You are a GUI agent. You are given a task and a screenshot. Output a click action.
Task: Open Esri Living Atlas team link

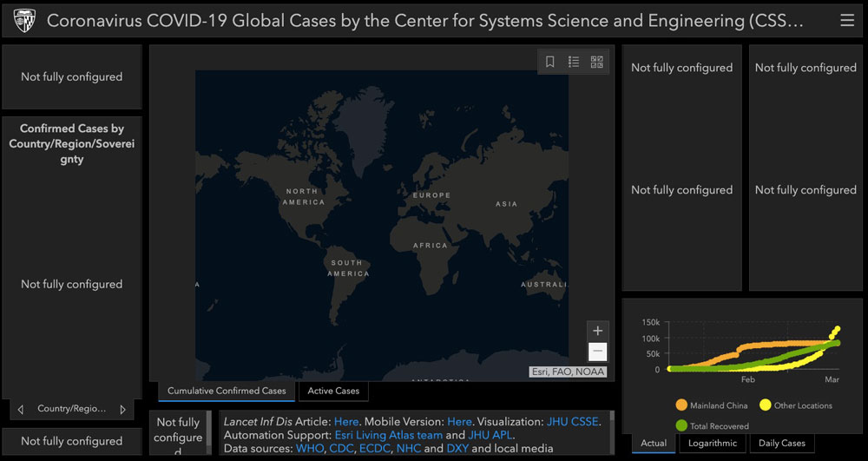tap(389, 435)
